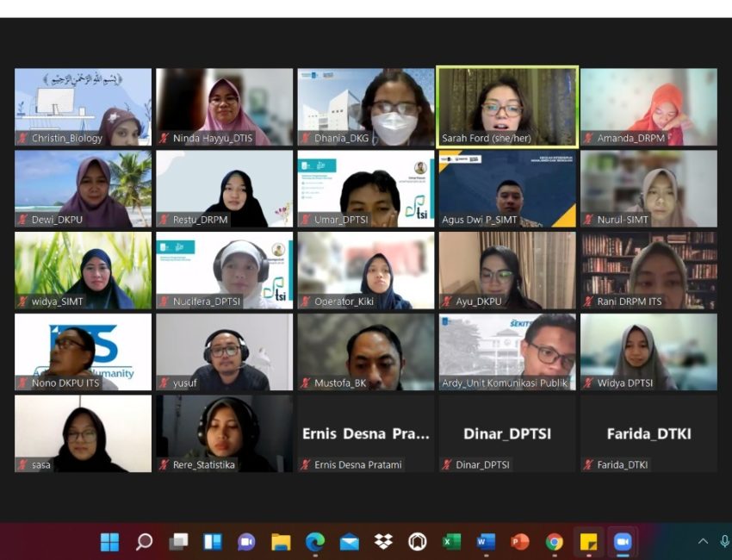Click the microphone icon in system tray

(x=724, y=542)
